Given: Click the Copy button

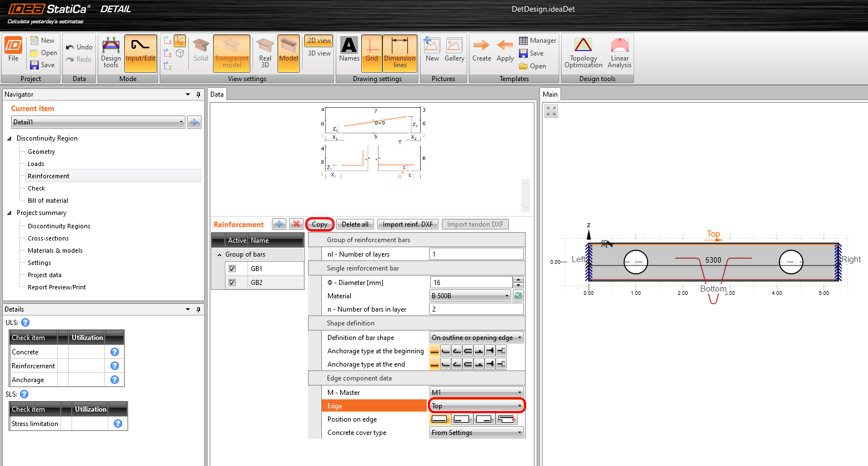Looking at the screenshot, I should tap(320, 224).
